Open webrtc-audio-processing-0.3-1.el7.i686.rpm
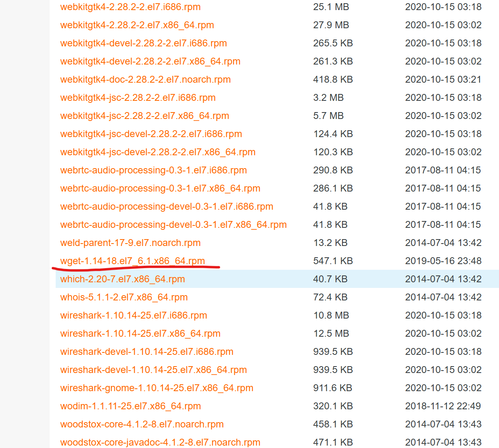499x448 pixels. click(153, 170)
